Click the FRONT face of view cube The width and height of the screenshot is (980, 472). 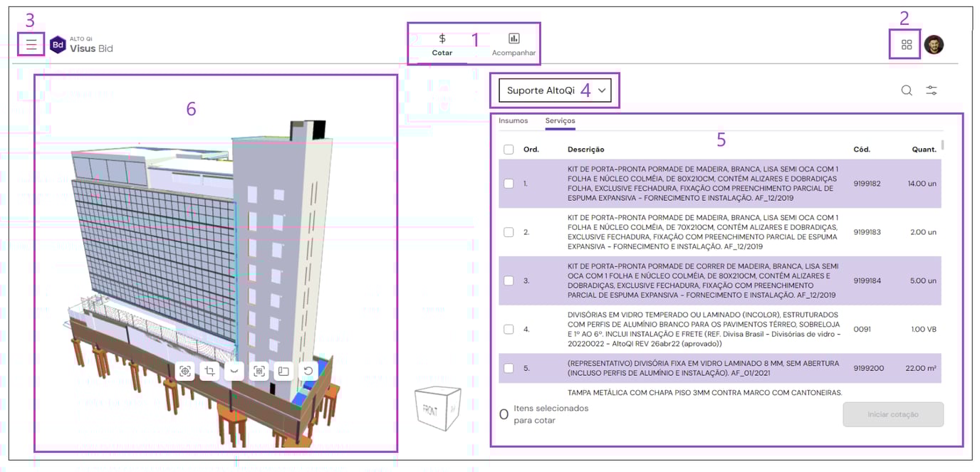431,411
